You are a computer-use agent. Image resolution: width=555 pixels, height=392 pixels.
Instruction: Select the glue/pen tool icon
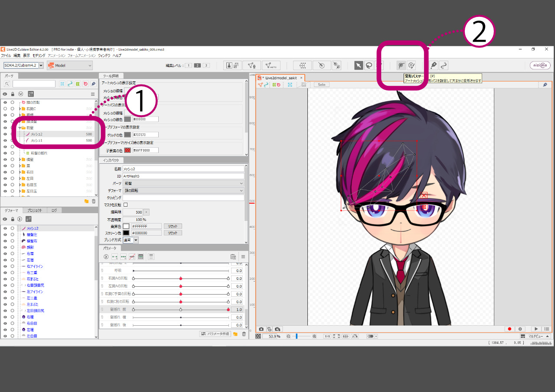pyautogui.click(x=433, y=65)
